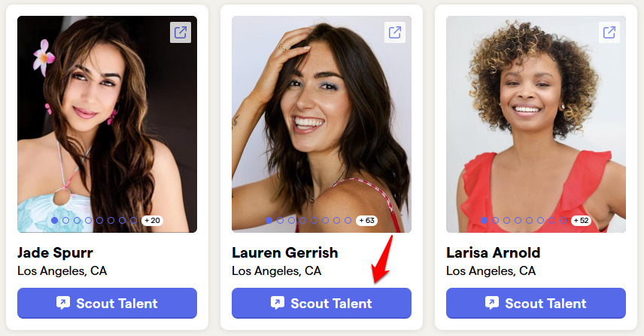Click Lauren Gerrish's headshot photo

pyautogui.click(x=321, y=124)
